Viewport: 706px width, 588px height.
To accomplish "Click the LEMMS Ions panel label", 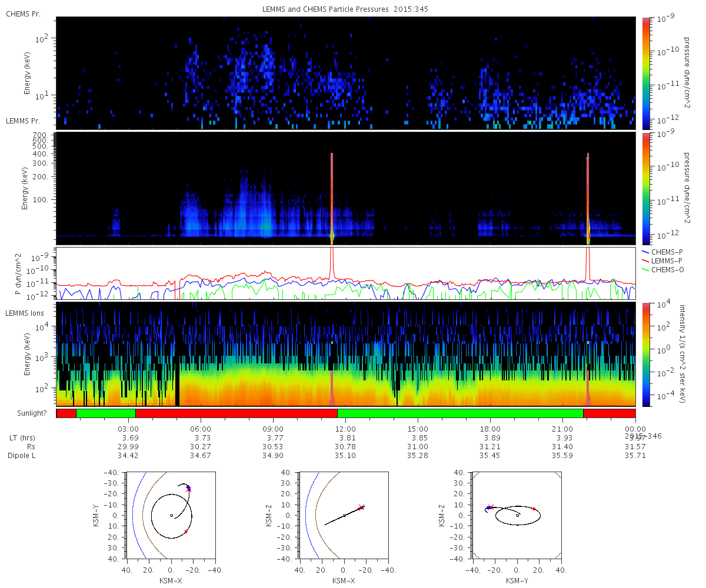I will [x=24, y=312].
